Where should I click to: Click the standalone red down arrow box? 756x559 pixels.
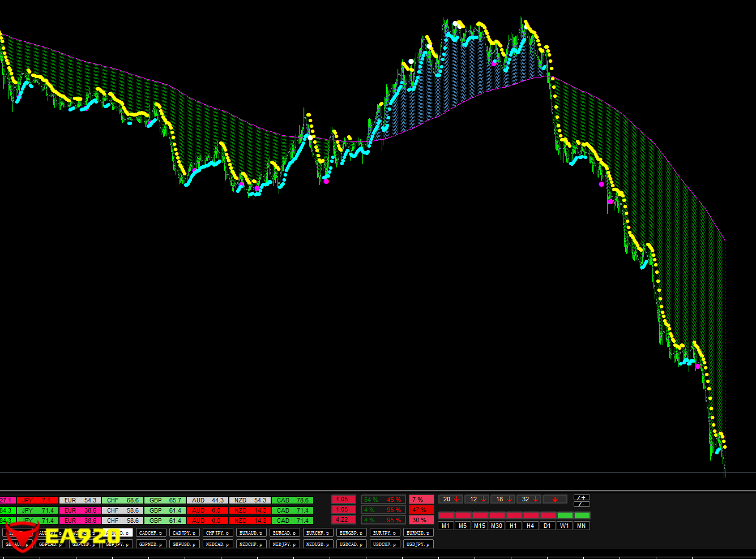pos(555,499)
